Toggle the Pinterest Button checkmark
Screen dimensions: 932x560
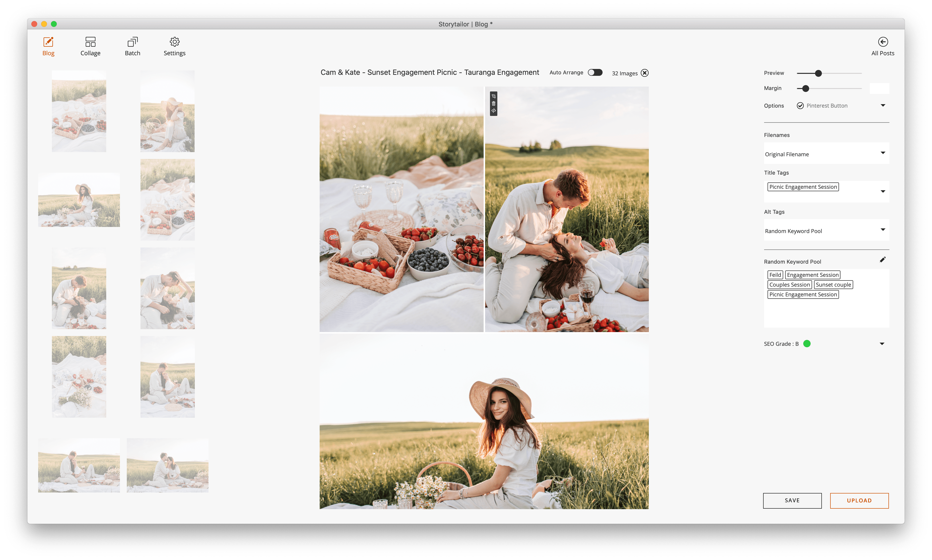(x=800, y=106)
